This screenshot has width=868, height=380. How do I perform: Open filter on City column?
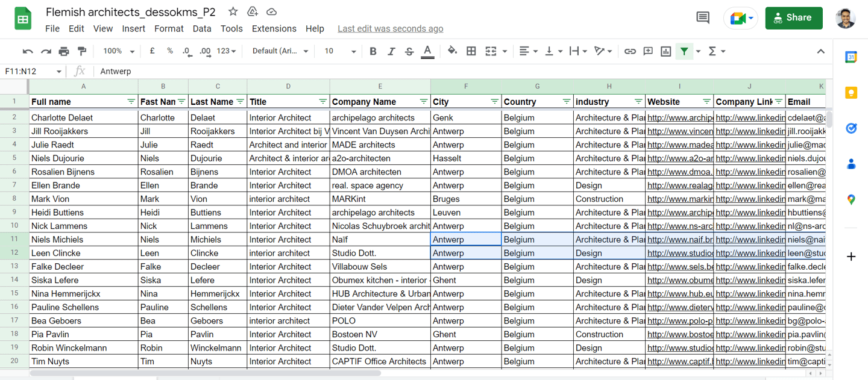[494, 102]
